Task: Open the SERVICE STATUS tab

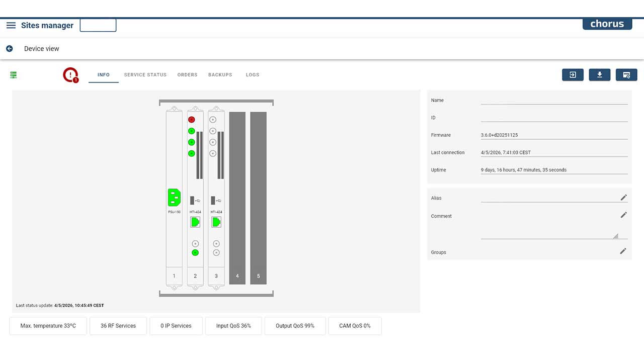Action: coord(145,75)
